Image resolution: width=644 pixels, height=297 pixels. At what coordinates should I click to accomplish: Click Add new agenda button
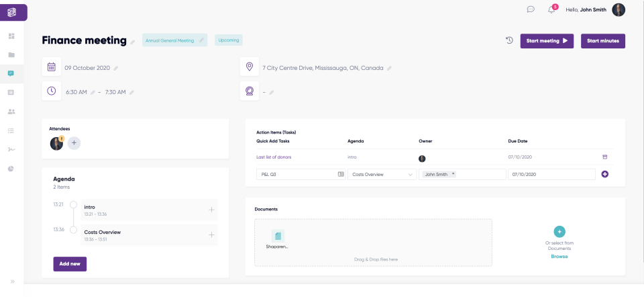click(70, 264)
